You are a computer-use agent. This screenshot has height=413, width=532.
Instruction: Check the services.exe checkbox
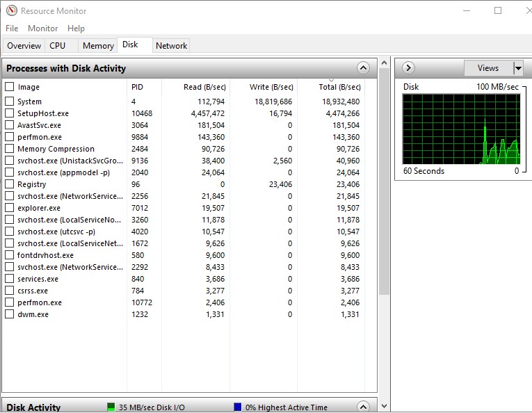point(10,278)
